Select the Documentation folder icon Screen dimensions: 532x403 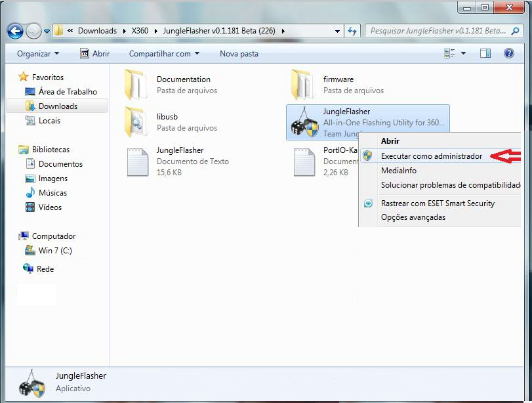(134, 84)
